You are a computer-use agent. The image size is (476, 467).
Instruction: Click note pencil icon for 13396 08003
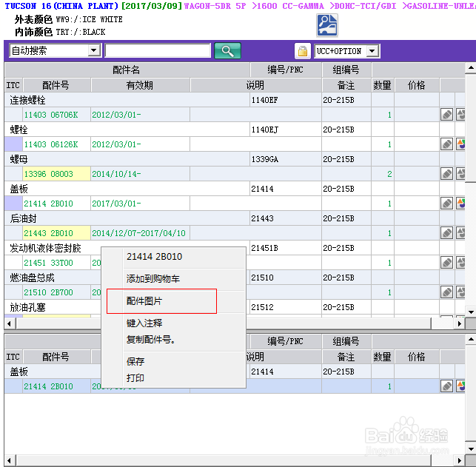446,174
